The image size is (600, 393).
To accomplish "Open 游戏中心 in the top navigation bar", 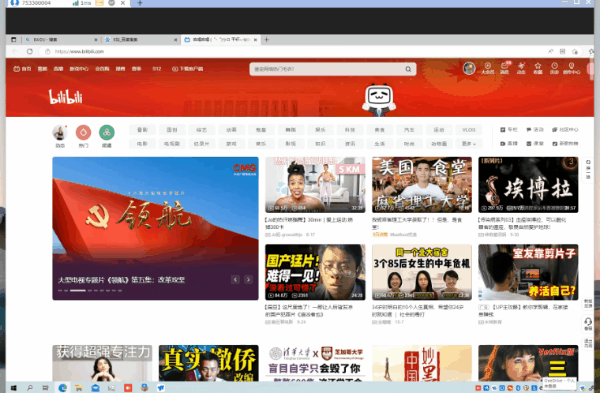I will click(x=79, y=69).
